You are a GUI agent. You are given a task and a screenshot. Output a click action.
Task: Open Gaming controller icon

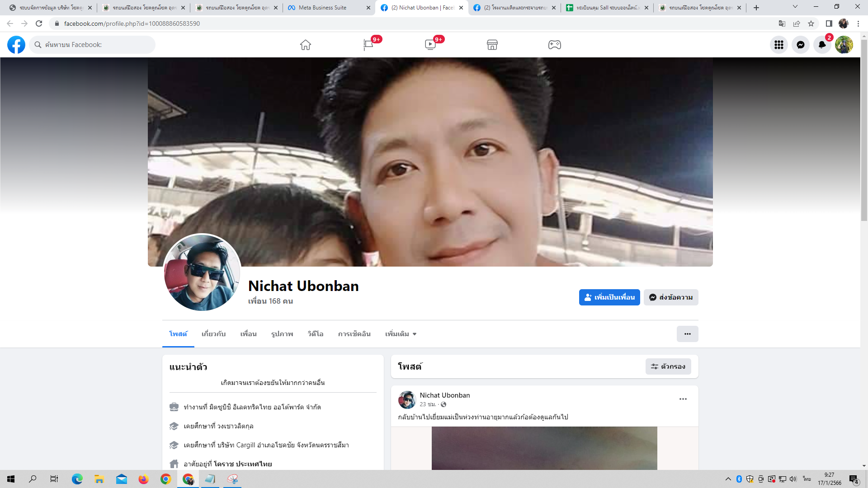(554, 45)
